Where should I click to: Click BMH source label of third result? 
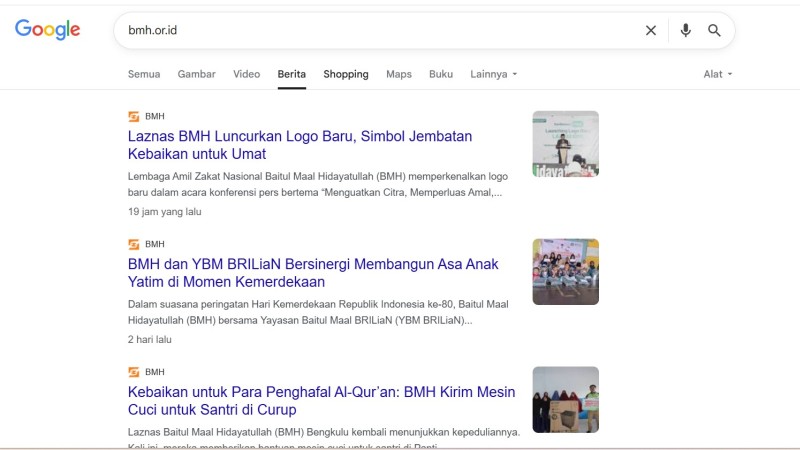(x=155, y=372)
